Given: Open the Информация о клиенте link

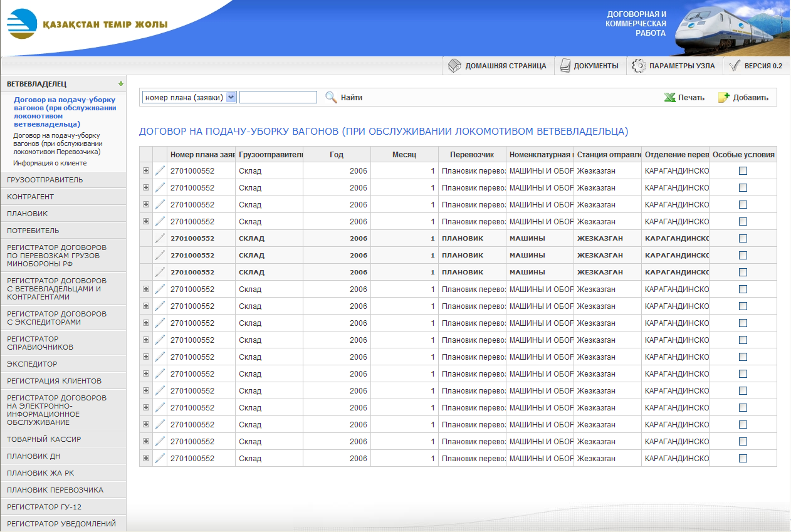Looking at the screenshot, I should (50, 163).
